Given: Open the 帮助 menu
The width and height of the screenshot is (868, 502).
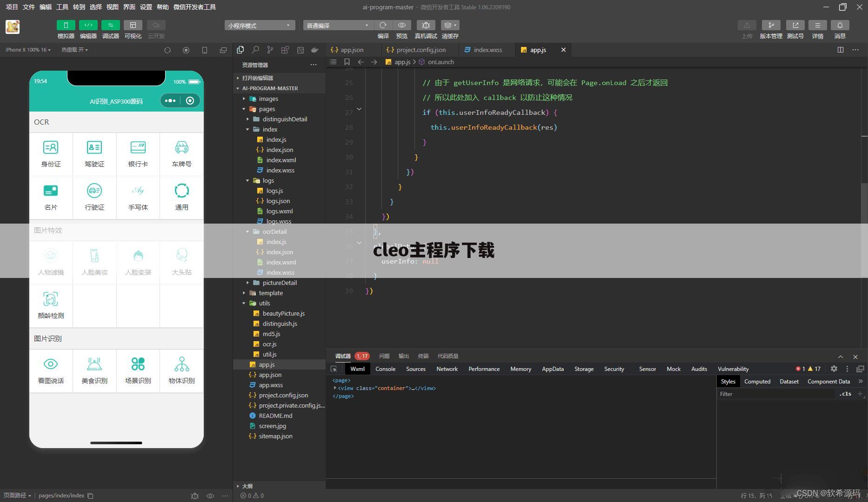Looking at the screenshot, I should point(163,7).
